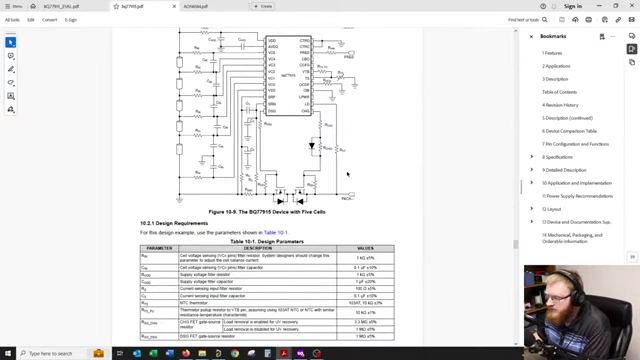This screenshot has width=640, height=360.
Task: Expand 13 Device and Documentation Support bookmark
Action: [531, 222]
